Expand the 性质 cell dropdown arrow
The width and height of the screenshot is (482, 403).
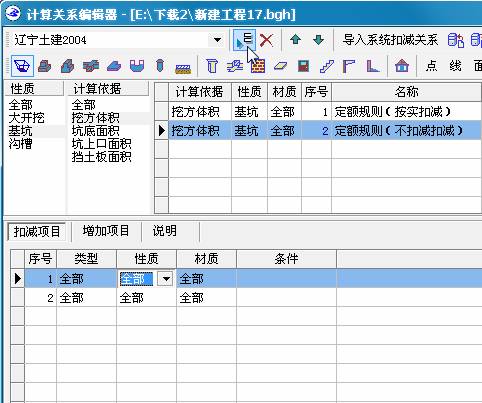[165, 279]
